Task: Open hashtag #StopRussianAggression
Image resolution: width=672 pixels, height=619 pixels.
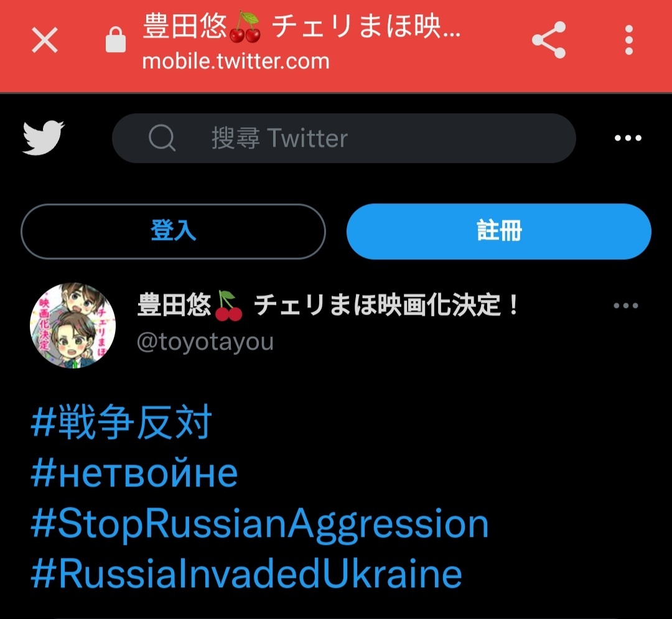Action: [x=259, y=524]
